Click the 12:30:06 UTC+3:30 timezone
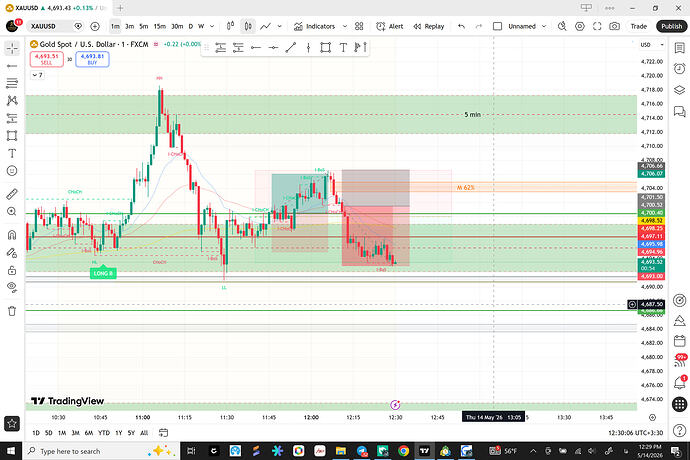Image resolution: width=690 pixels, height=460 pixels. tap(635, 433)
